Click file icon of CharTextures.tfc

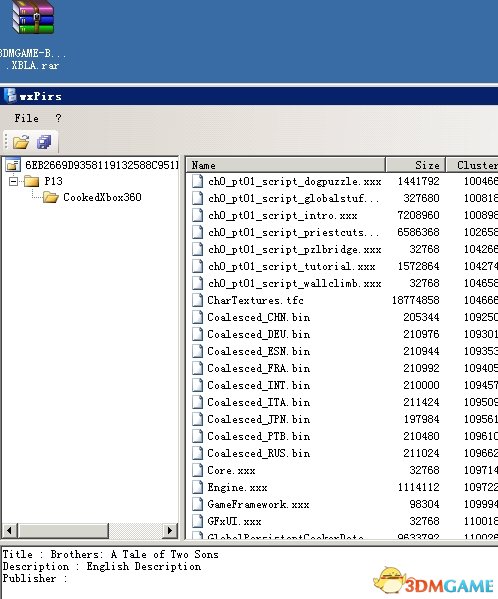197,300
